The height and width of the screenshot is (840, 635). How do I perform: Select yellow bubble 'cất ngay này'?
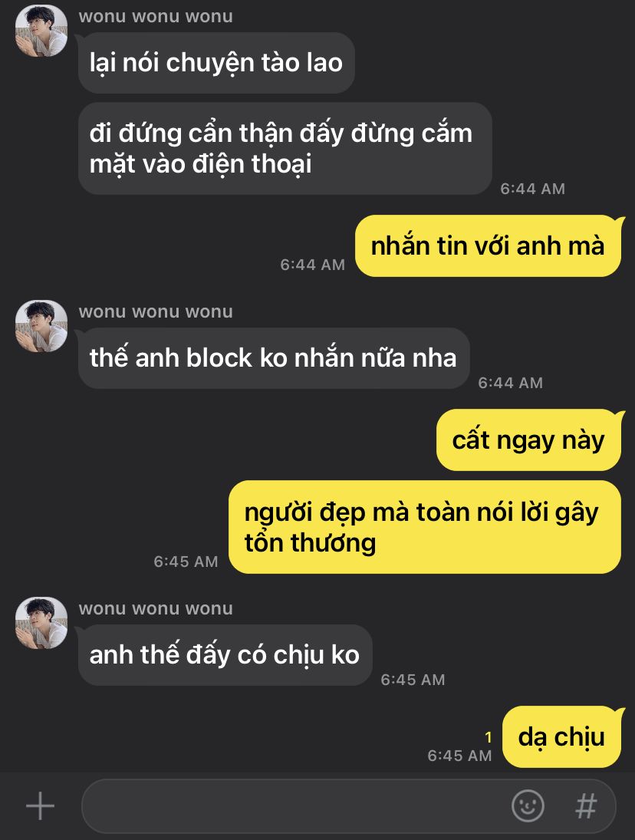click(528, 440)
